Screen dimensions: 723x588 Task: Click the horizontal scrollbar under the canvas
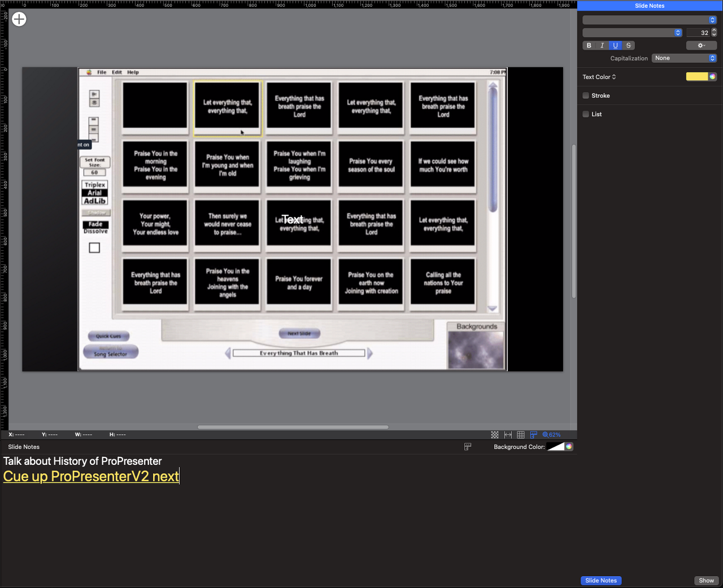point(293,427)
